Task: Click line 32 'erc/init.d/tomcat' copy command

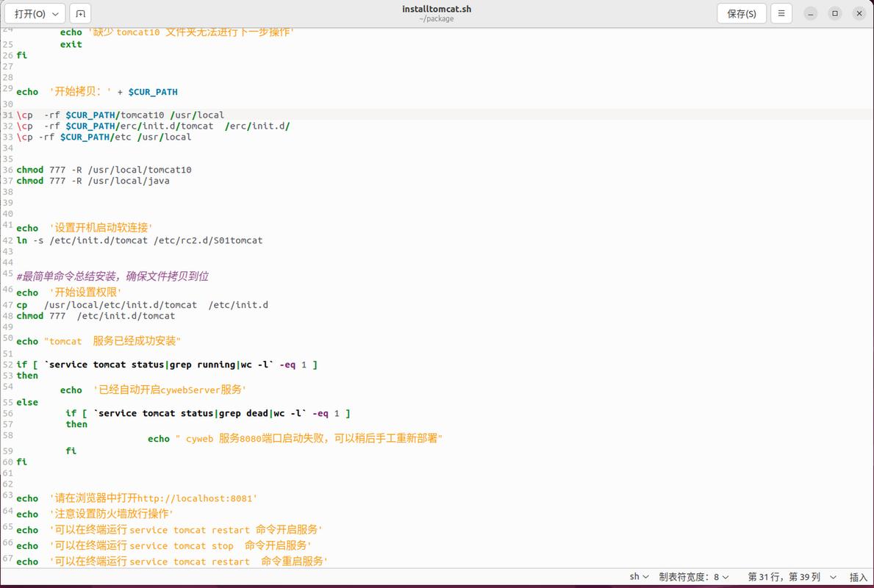Action: 154,126
